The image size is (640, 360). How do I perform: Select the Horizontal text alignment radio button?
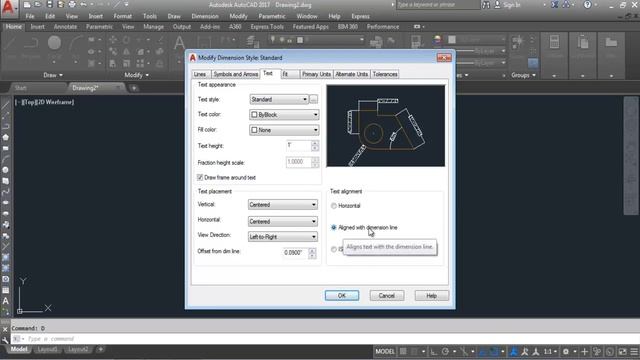coord(334,206)
